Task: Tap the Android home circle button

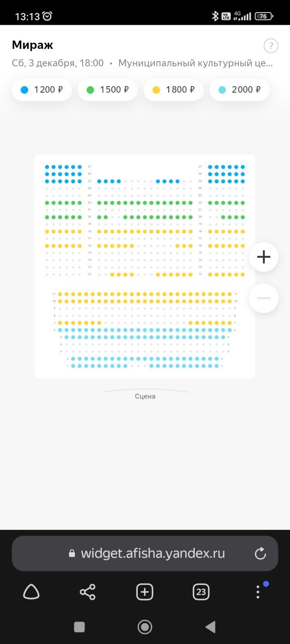Action: (145, 627)
